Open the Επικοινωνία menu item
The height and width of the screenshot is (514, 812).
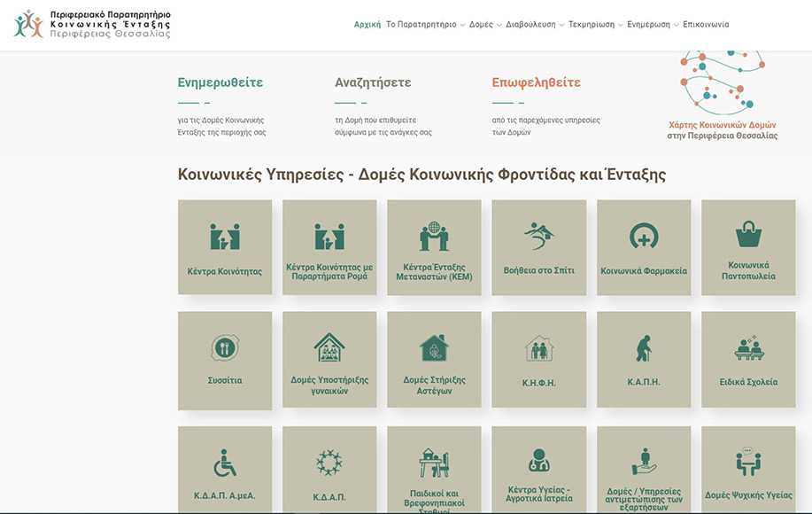706,24
